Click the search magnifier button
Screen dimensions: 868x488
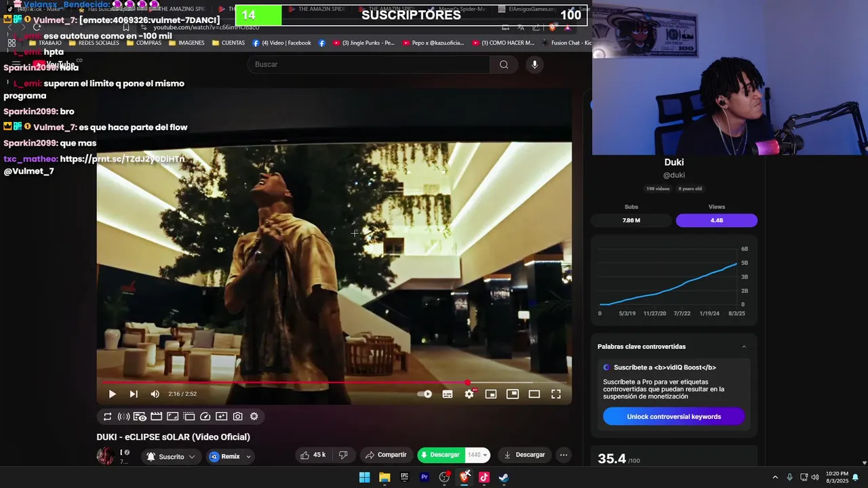(504, 64)
